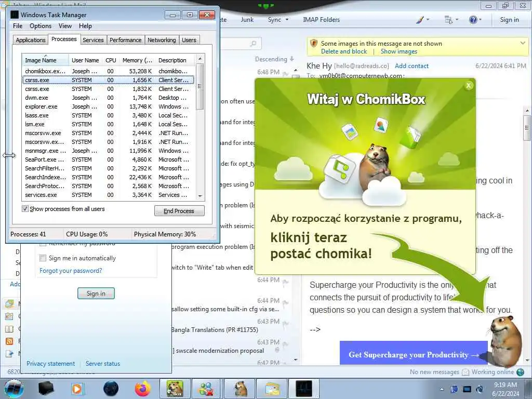Switch to Networking tab

click(x=162, y=40)
